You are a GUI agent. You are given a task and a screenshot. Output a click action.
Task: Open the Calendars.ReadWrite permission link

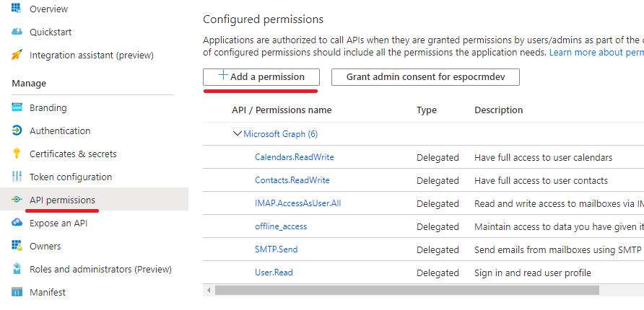[294, 157]
